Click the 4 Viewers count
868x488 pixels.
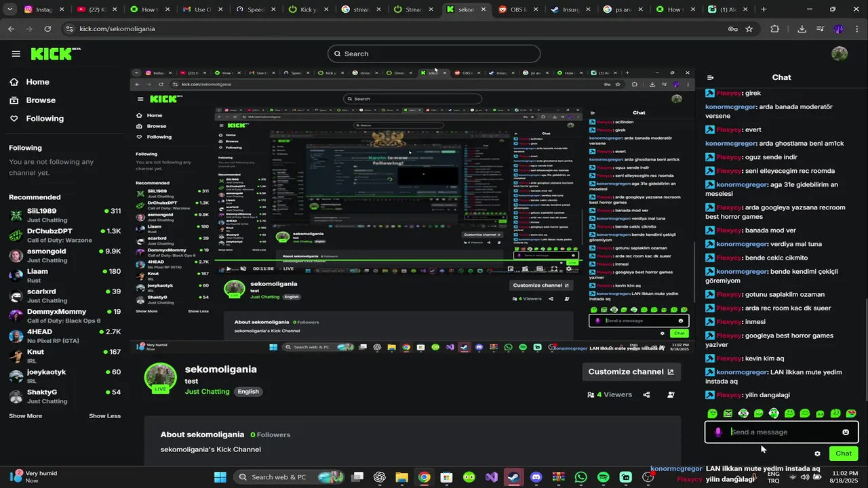610,394
